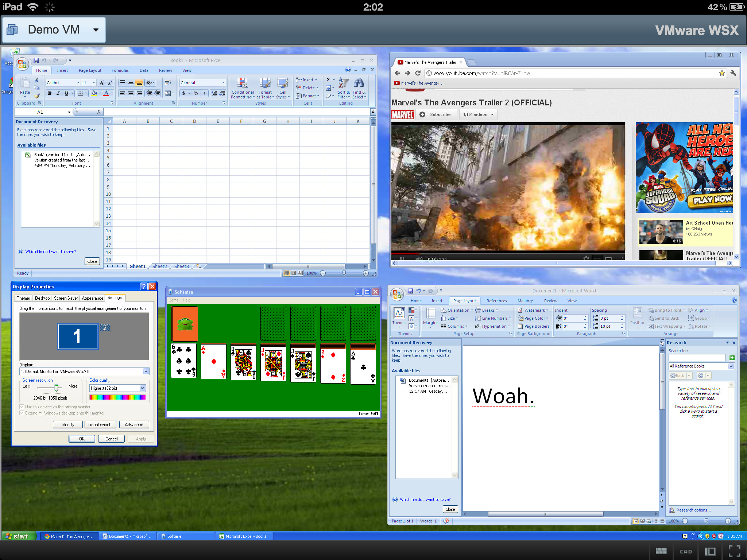
Task: Click Chrome reload page icon
Action: (418, 73)
